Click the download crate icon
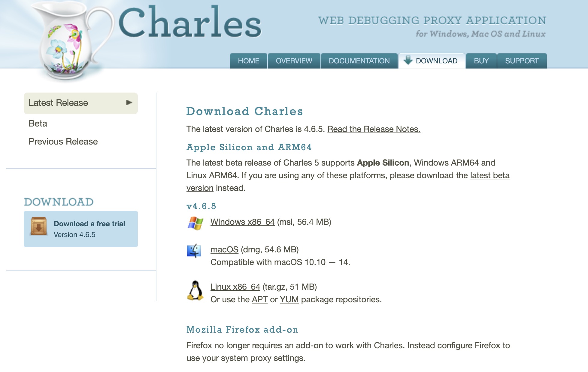Screen dimensions: 588x372 tap(39, 226)
